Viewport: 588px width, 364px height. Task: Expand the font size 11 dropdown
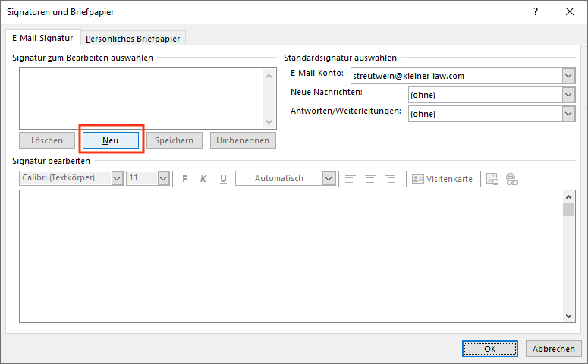point(163,179)
